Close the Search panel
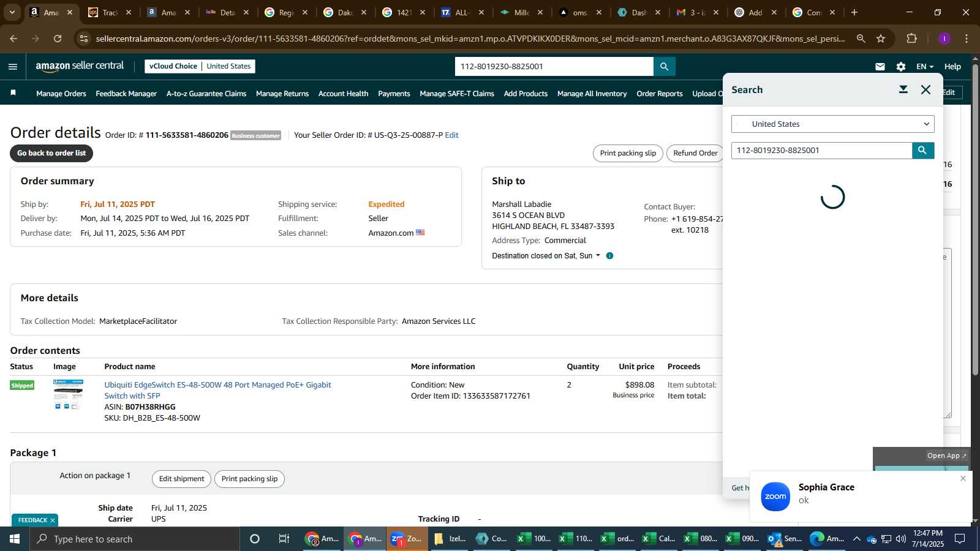 click(925, 89)
